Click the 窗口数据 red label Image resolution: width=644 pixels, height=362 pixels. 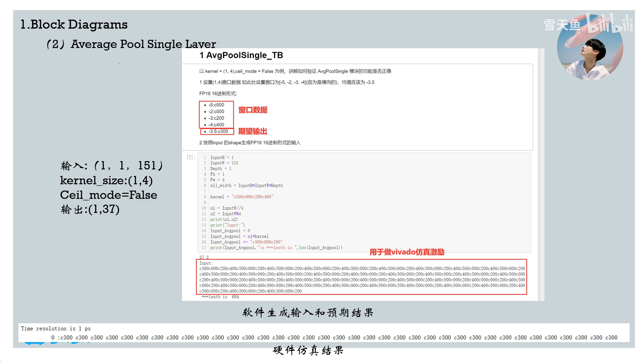tap(253, 110)
